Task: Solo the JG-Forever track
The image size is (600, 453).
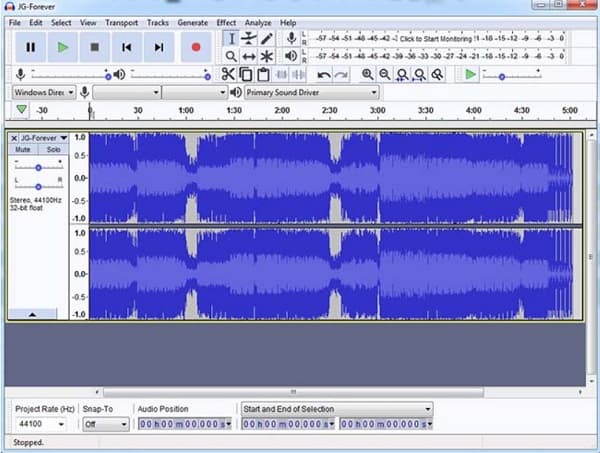Action: (53, 149)
